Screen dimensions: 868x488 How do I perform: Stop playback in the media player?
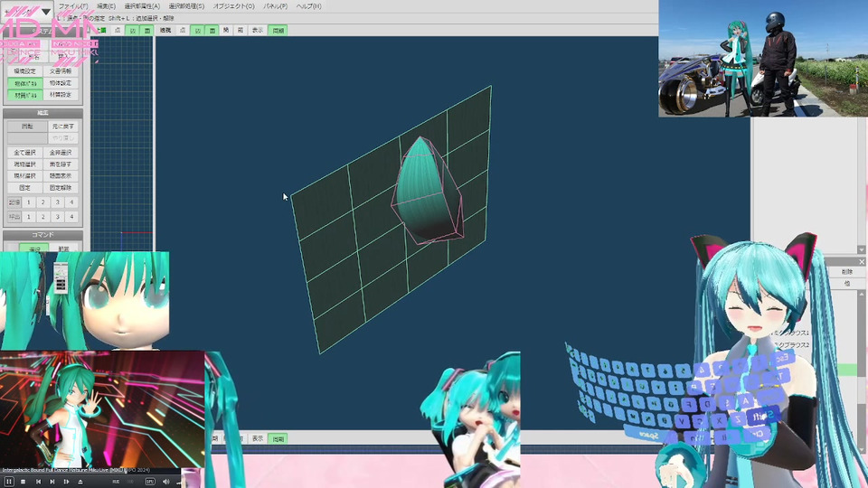23,482
